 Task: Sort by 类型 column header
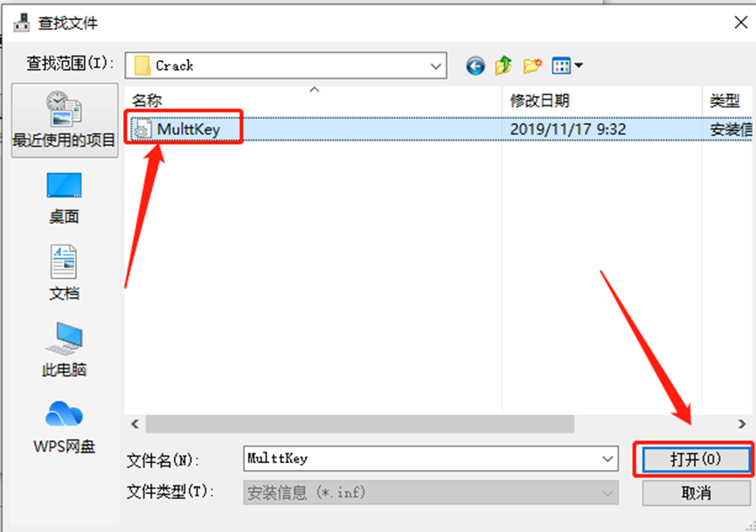[x=725, y=100]
